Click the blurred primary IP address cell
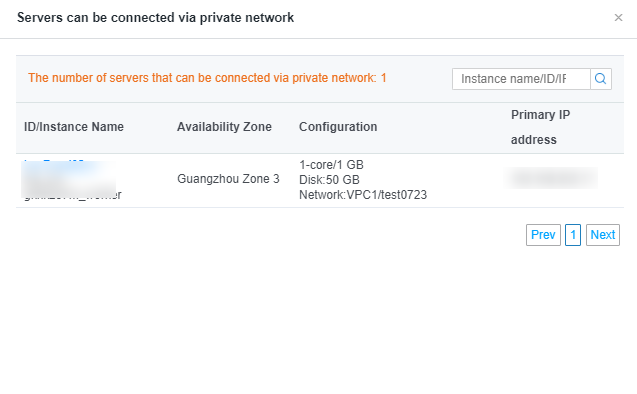Image resolution: width=637 pixels, height=394 pixels. tap(552, 178)
